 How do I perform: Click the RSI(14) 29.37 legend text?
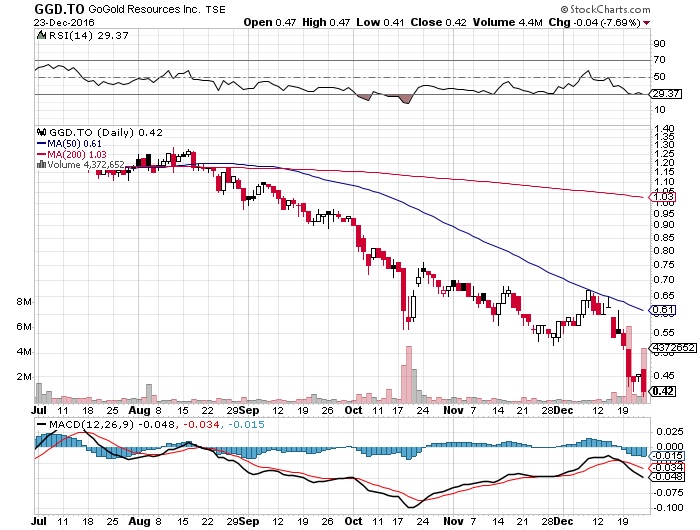88,35
